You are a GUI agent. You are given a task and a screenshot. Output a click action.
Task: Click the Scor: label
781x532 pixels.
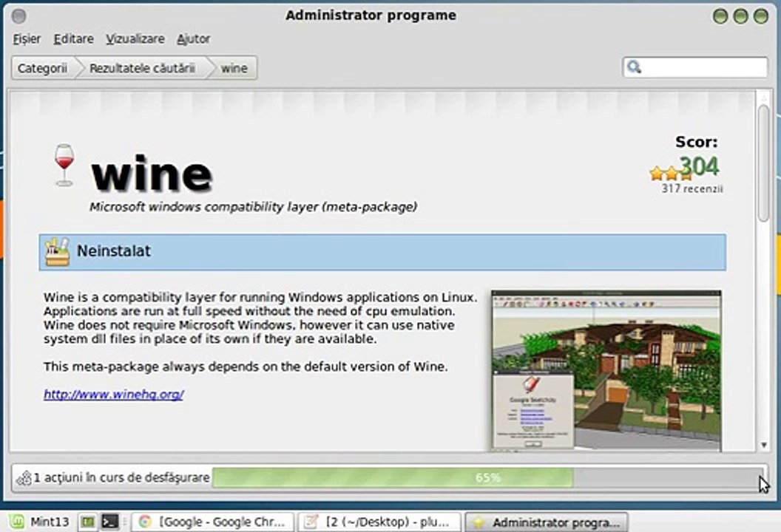coord(697,142)
